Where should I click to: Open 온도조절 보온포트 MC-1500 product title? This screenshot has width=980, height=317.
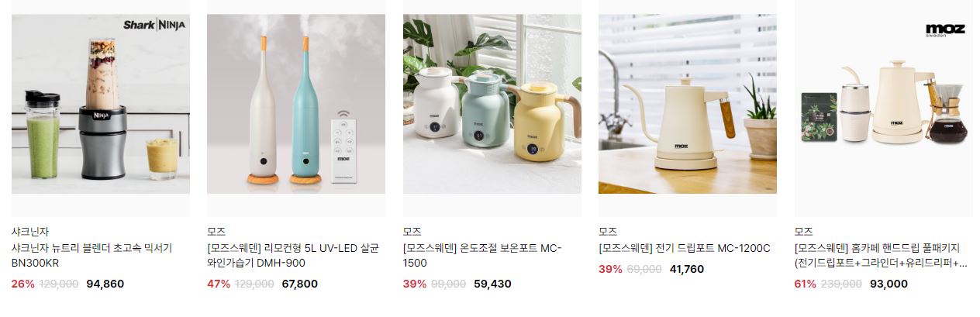click(482, 256)
